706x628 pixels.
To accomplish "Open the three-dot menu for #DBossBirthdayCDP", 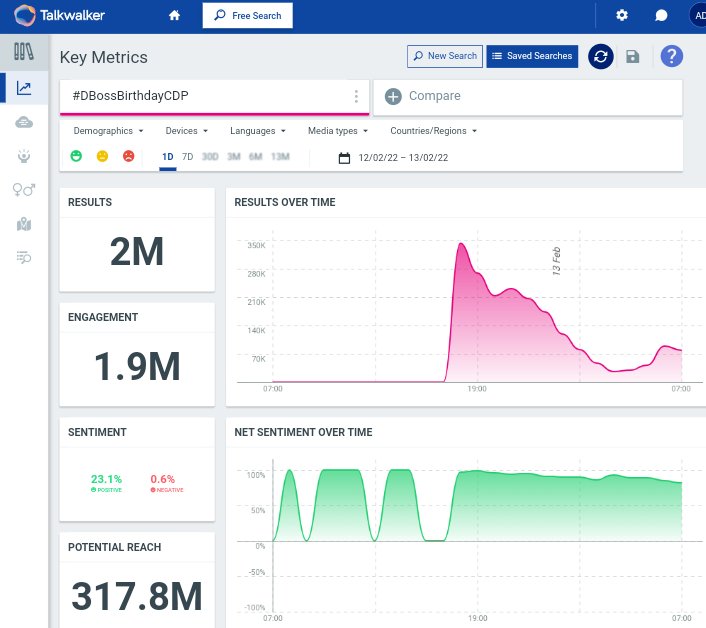I will click(x=356, y=96).
